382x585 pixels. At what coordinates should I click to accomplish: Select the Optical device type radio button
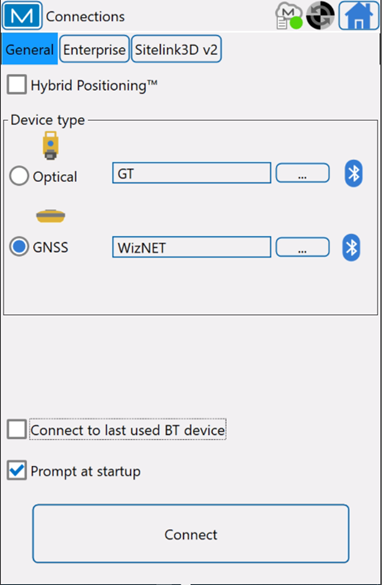19,176
